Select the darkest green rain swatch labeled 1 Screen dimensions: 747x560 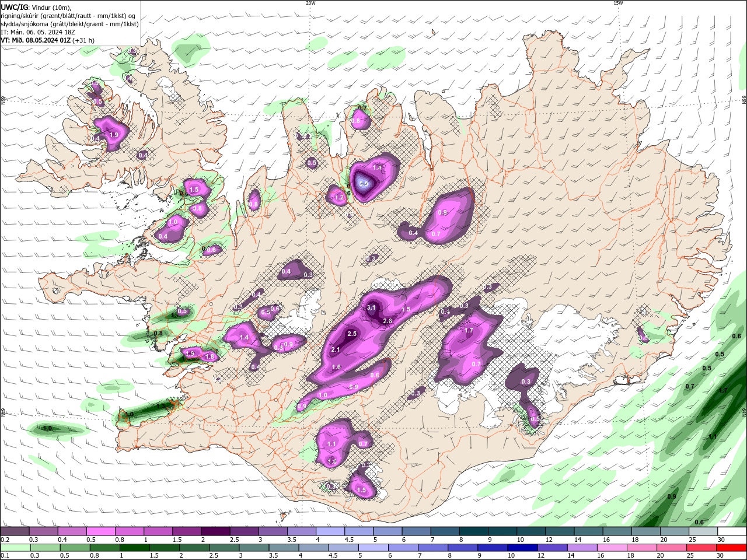pos(135,548)
